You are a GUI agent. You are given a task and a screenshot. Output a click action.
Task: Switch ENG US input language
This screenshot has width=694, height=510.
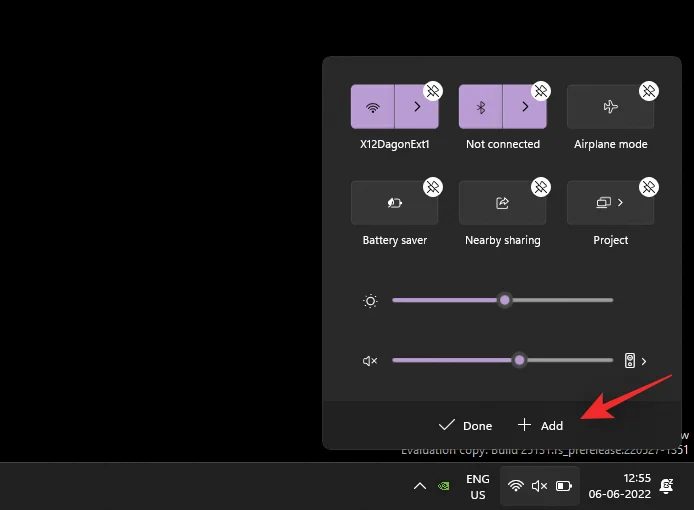(478, 487)
